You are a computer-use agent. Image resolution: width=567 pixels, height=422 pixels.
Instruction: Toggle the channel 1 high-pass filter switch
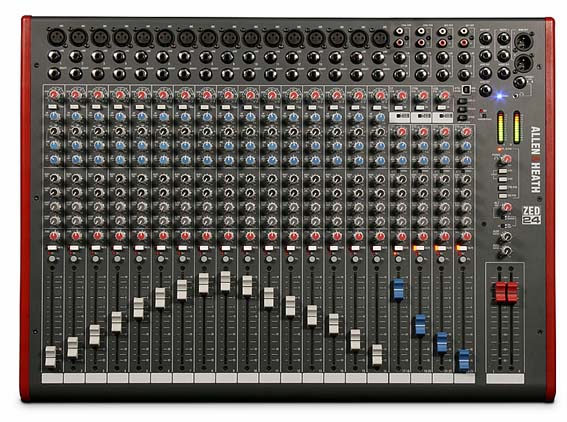[52, 107]
